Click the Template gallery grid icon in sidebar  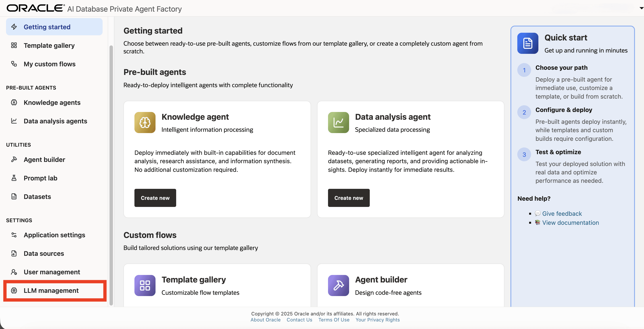tap(14, 45)
